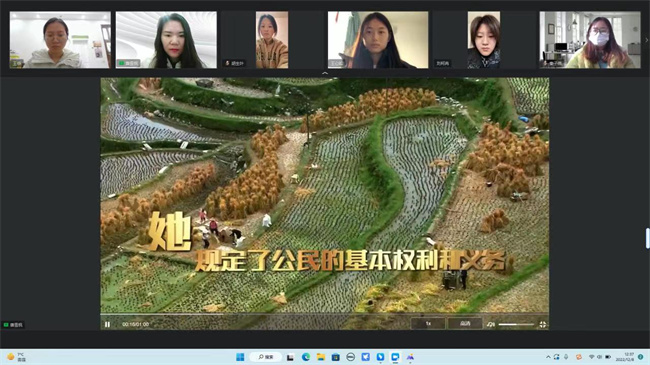
Task: Select the masked participant's video thumbnail
Action: [590, 40]
